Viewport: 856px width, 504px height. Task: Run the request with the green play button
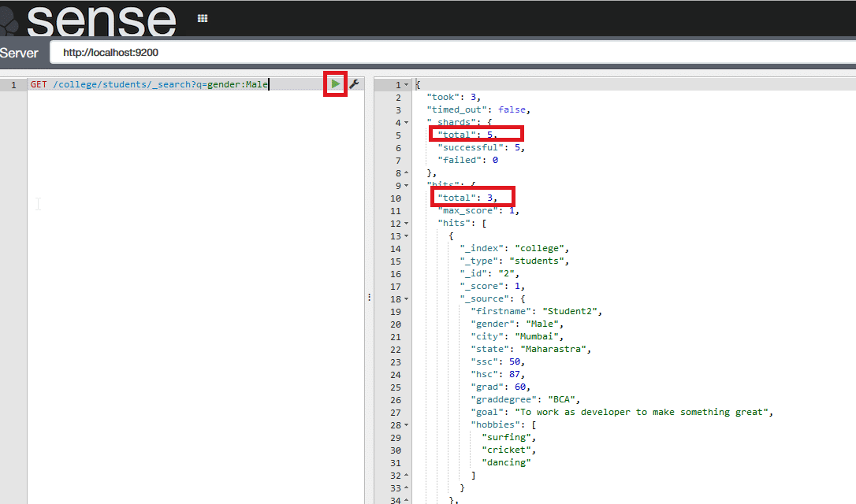pyautogui.click(x=336, y=84)
